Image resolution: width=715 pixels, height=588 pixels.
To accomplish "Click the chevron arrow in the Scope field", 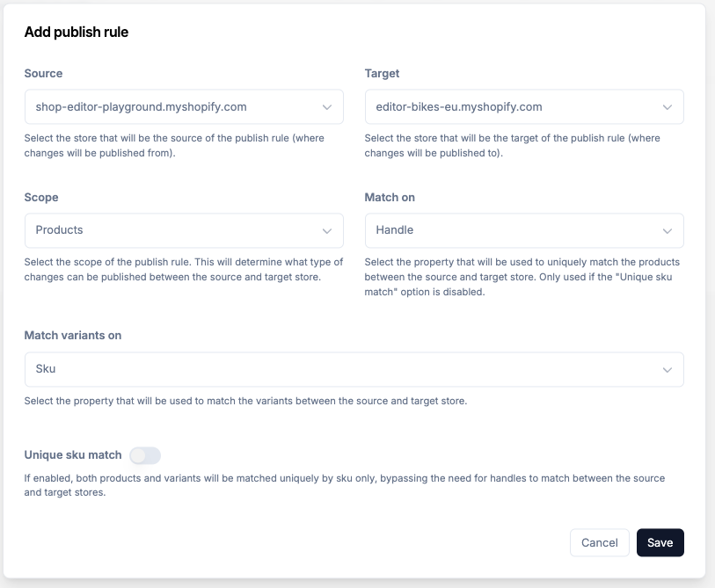I will 326,230.
